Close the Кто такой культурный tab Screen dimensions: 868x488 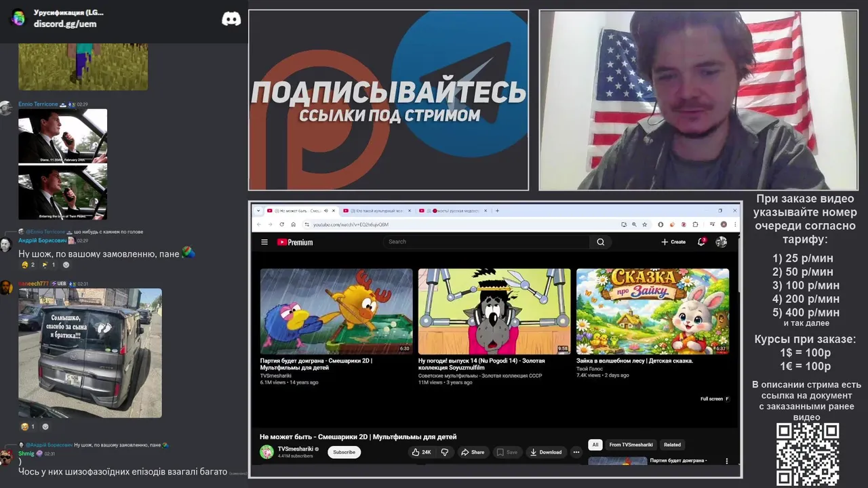(x=410, y=211)
